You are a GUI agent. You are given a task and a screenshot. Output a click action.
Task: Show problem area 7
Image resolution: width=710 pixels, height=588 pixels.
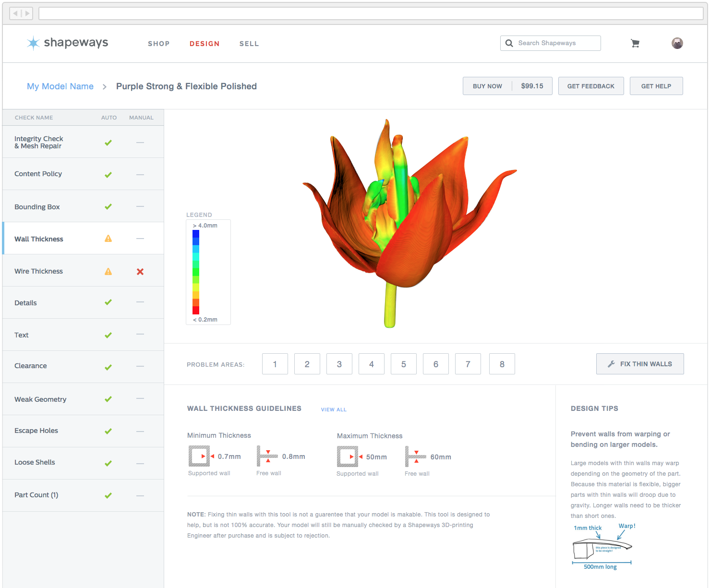(x=468, y=364)
